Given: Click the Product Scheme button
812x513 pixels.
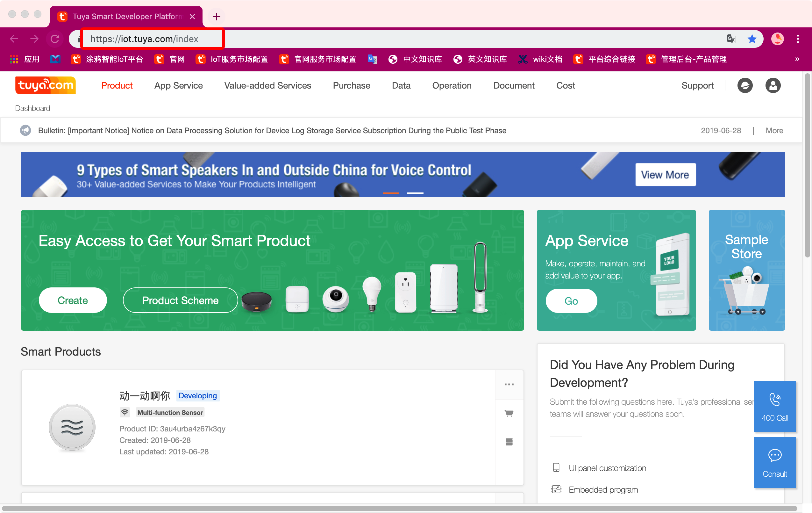Looking at the screenshot, I should pos(181,300).
